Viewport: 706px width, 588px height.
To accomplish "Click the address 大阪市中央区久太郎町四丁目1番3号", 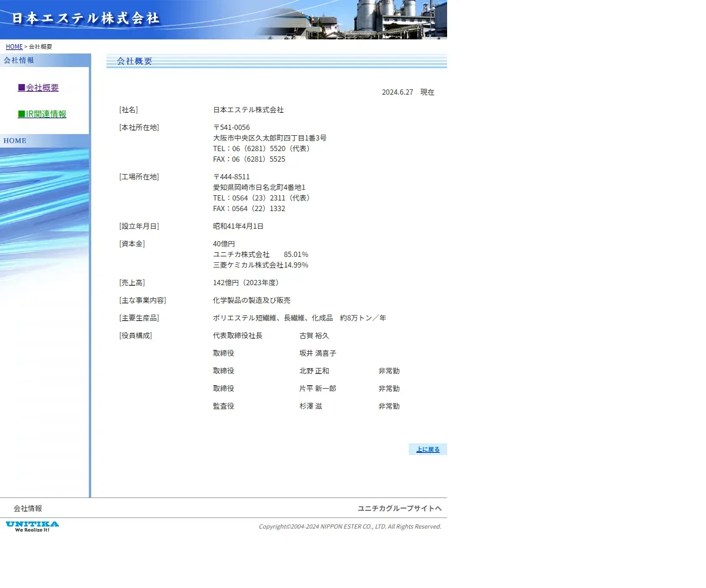I will (x=269, y=138).
